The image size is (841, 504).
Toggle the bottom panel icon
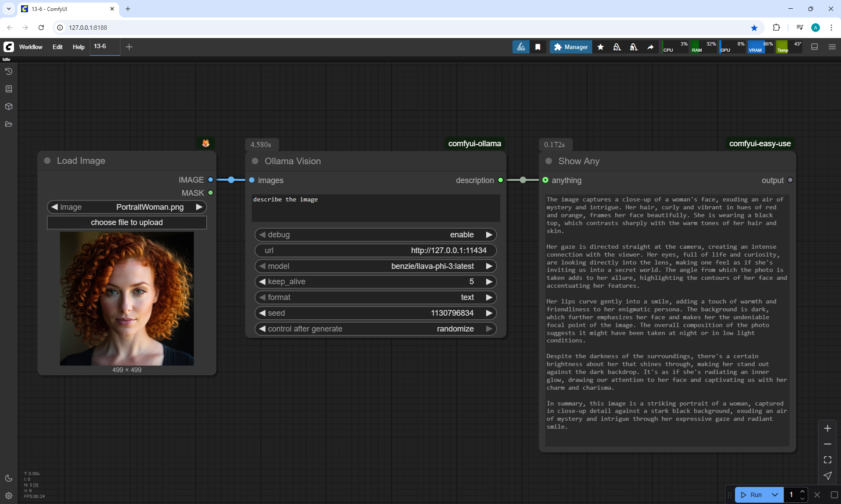814,47
